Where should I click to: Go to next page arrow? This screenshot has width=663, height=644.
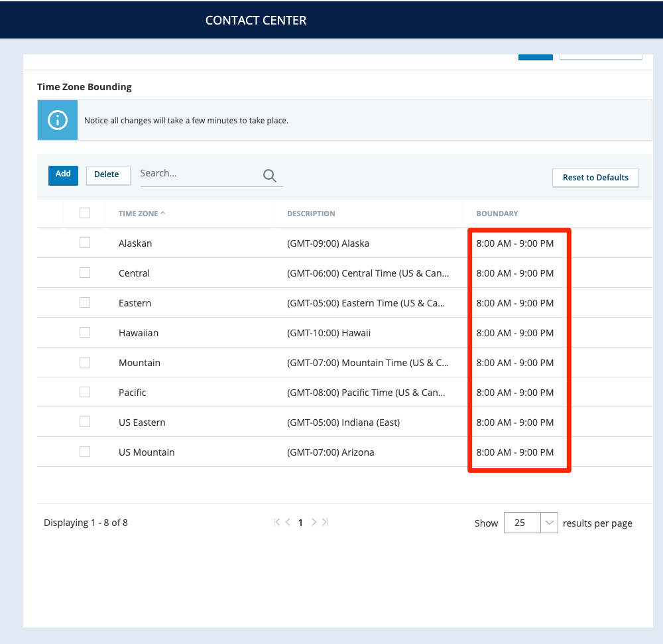pyautogui.click(x=314, y=523)
